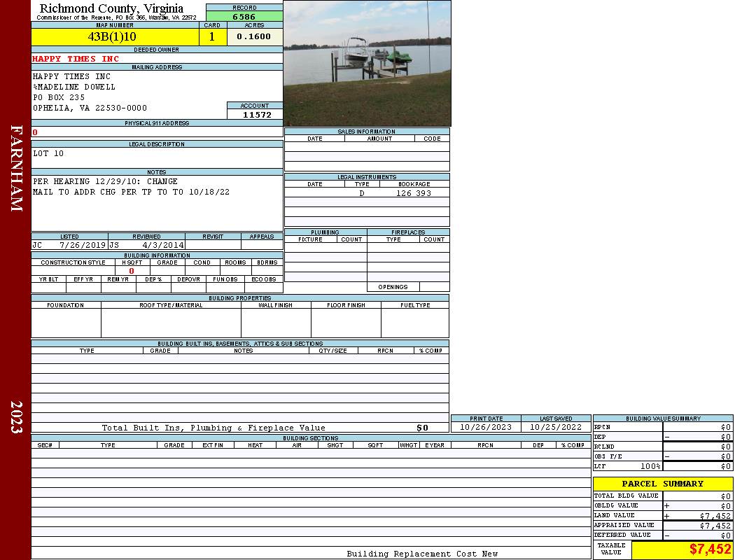Select the listed date 7/26/2019 field
735x560 pixels.
[x=82, y=246]
